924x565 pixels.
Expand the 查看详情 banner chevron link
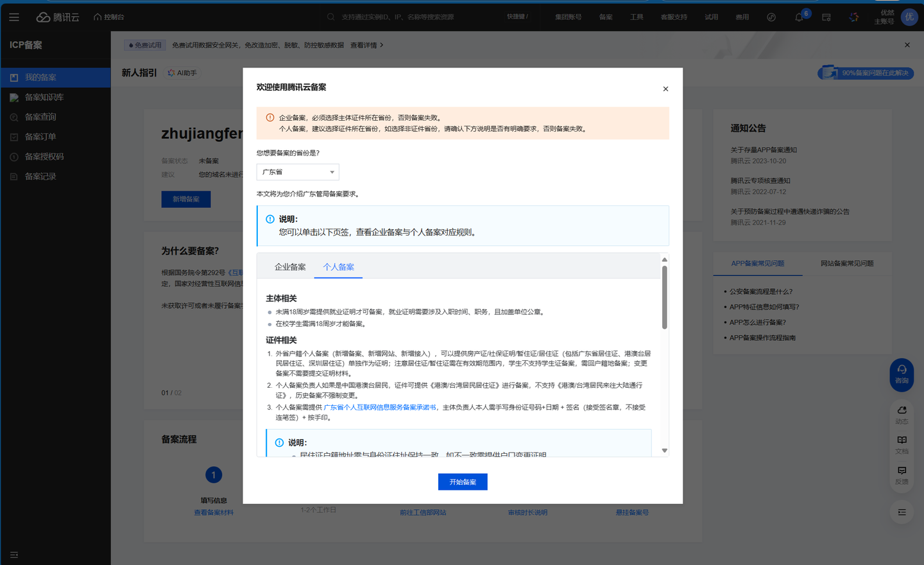367,46
